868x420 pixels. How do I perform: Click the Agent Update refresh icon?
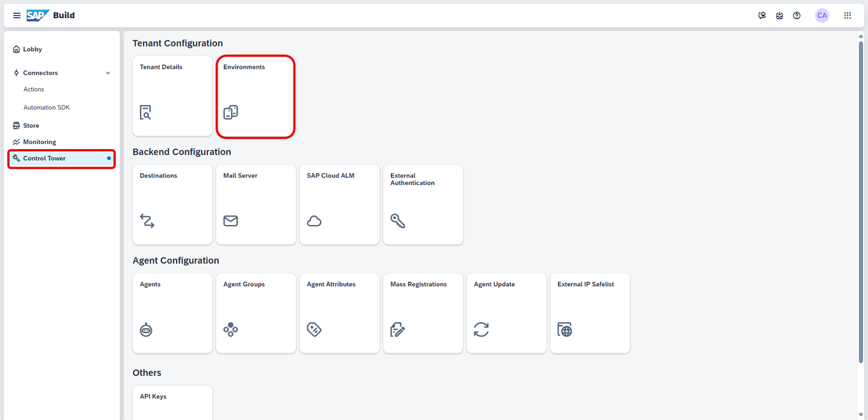(481, 329)
